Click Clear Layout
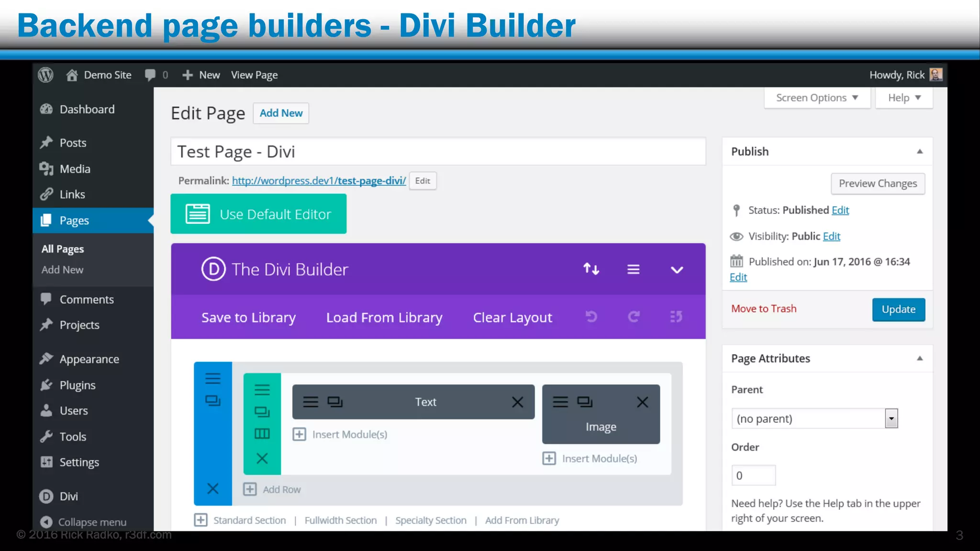Screen dimensions: 980x551 pyautogui.click(x=512, y=318)
